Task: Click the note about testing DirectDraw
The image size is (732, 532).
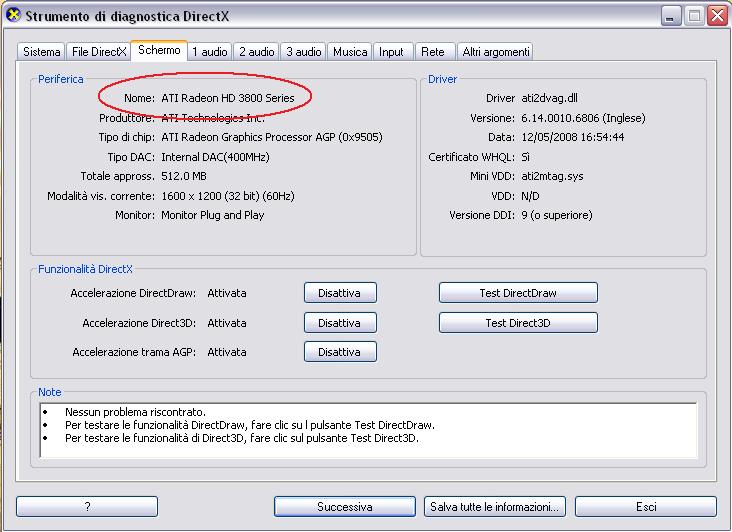Action: click(250, 425)
